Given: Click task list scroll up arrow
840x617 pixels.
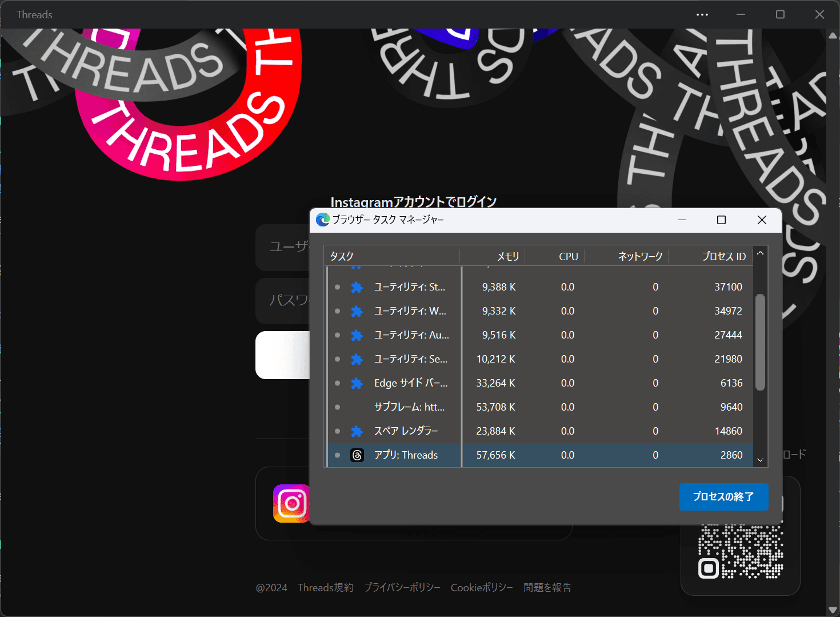Looking at the screenshot, I should [760, 253].
